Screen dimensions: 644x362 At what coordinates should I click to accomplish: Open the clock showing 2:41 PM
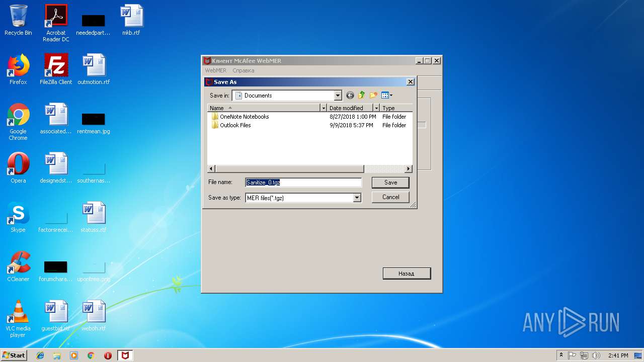tap(618, 355)
